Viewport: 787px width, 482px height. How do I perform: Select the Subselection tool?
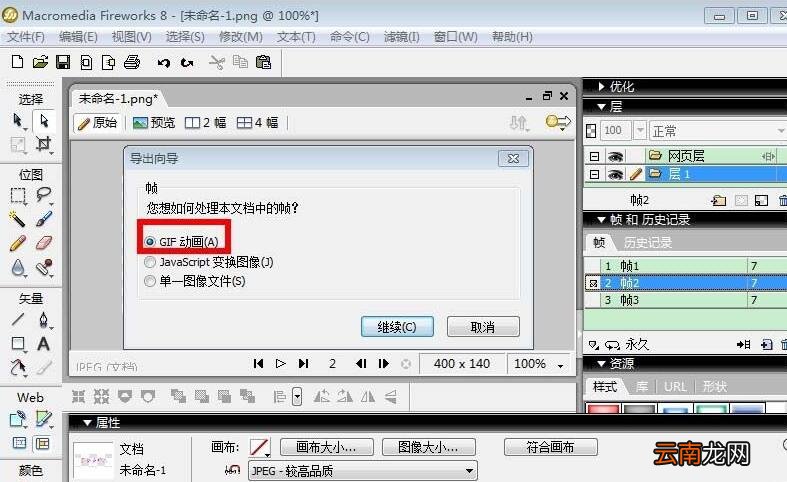click(44, 120)
